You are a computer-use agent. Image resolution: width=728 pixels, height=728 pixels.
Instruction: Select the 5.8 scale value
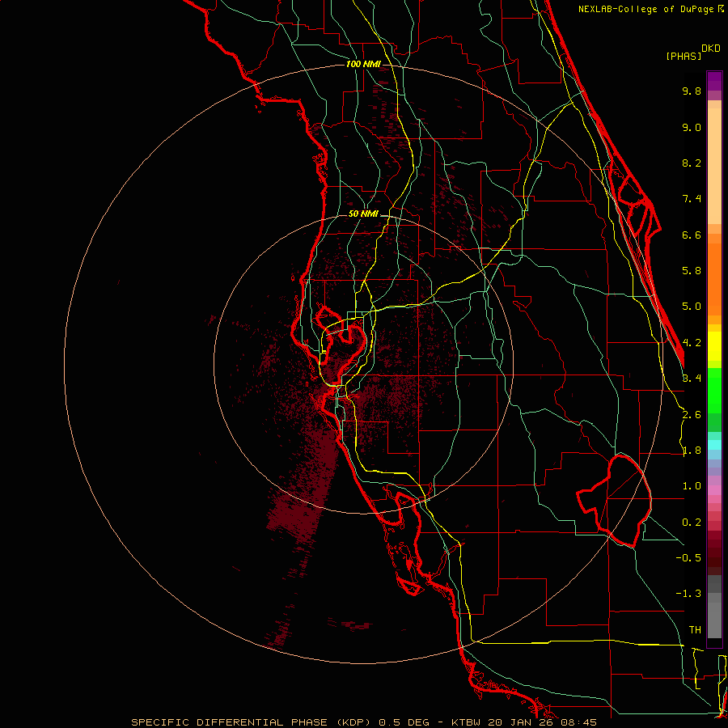[x=692, y=271]
